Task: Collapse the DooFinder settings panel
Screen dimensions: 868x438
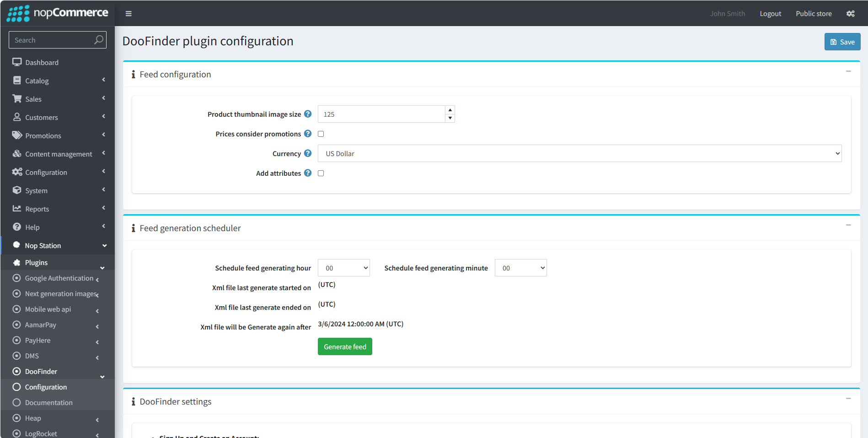Action: 848,399
